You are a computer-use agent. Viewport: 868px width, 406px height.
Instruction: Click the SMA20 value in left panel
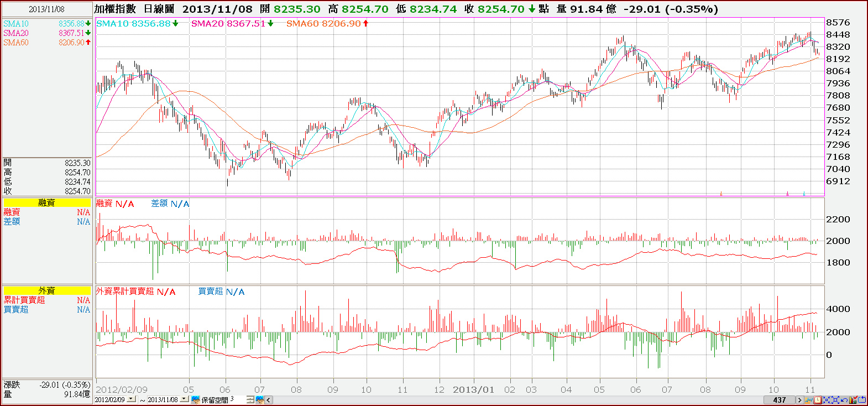pos(71,33)
